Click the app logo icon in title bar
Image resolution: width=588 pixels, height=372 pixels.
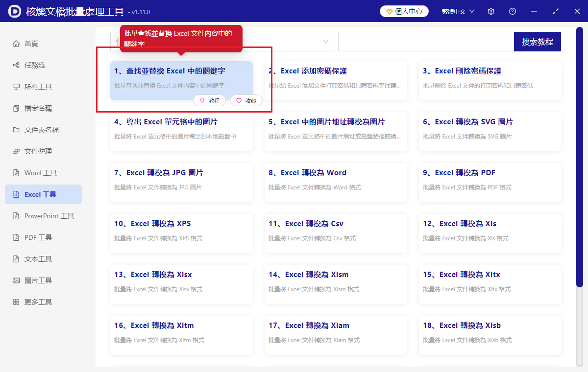[14, 11]
